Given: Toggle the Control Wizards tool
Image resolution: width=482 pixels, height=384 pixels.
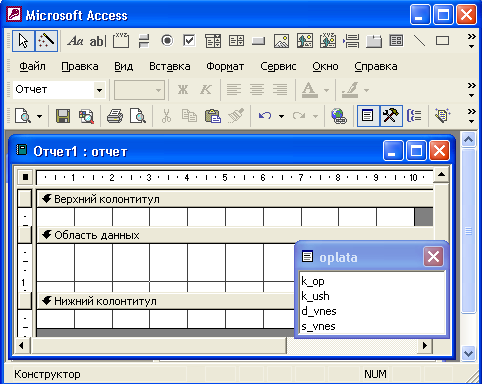Looking at the screenshot, I should (46, 41).
